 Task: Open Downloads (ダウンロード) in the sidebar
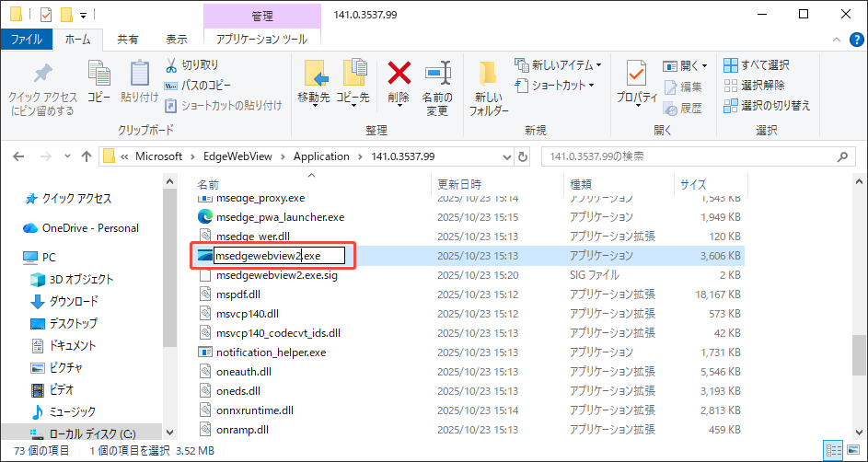click(x=64, y=302)
